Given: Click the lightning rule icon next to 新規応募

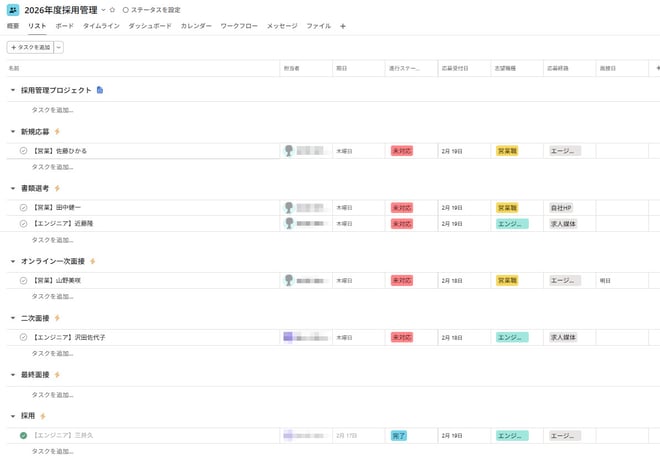Looking at the screenshot, I should (x=57, y=131).
